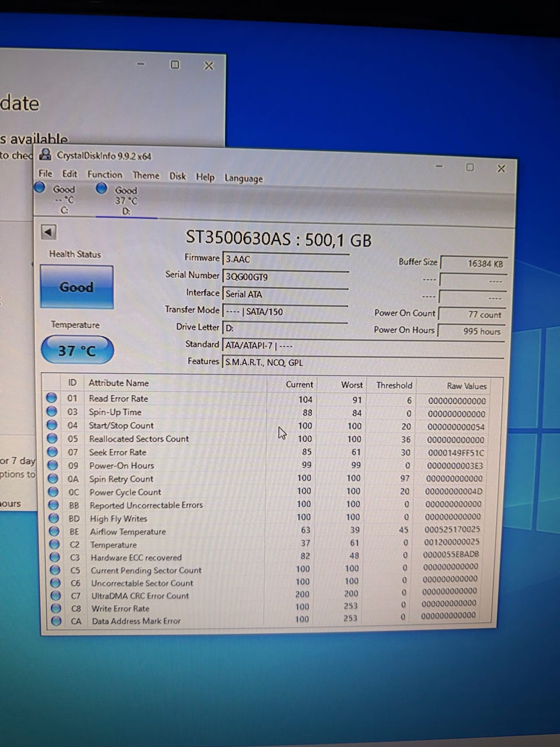This screenshot has width=560, height=747.
Task: Click status icon for Spin Retry Count
Action: coord(53,478)
